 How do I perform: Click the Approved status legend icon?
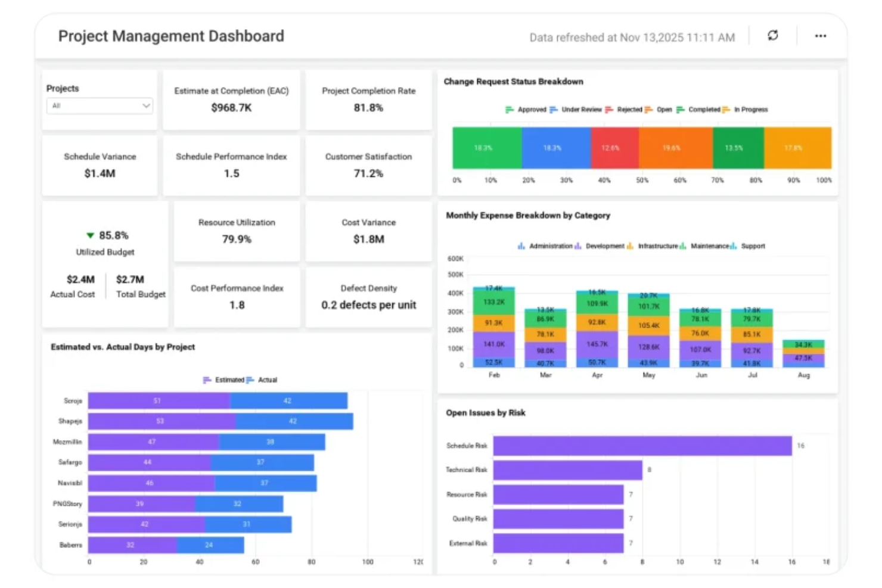(x=508, y=110)
